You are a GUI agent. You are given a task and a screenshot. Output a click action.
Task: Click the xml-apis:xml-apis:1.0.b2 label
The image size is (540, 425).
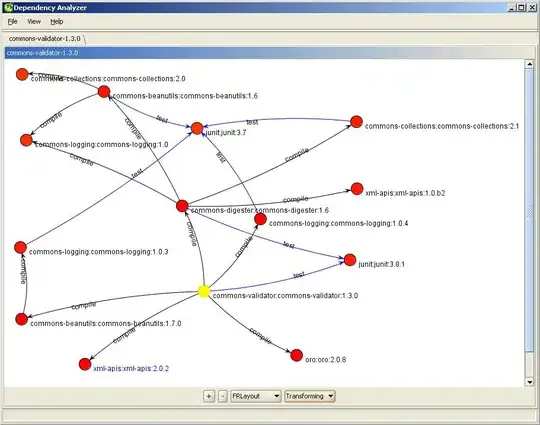click(405, 193)
